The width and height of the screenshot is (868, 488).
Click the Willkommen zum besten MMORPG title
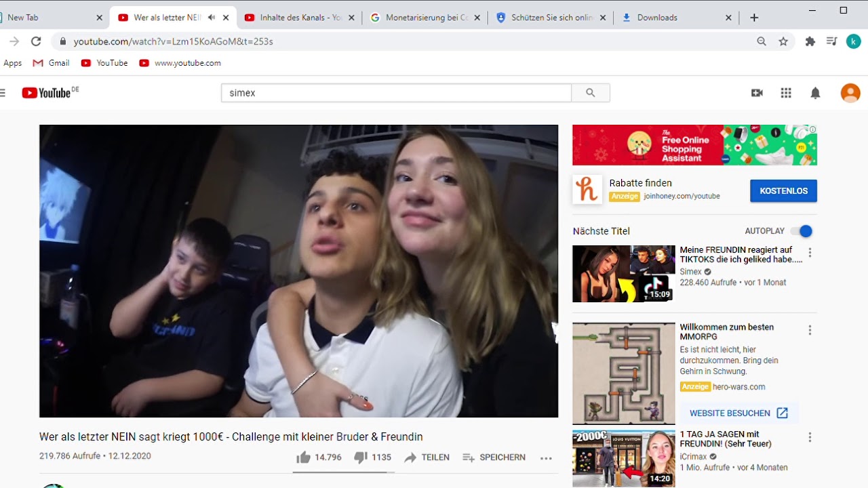[x=727, y=332]
